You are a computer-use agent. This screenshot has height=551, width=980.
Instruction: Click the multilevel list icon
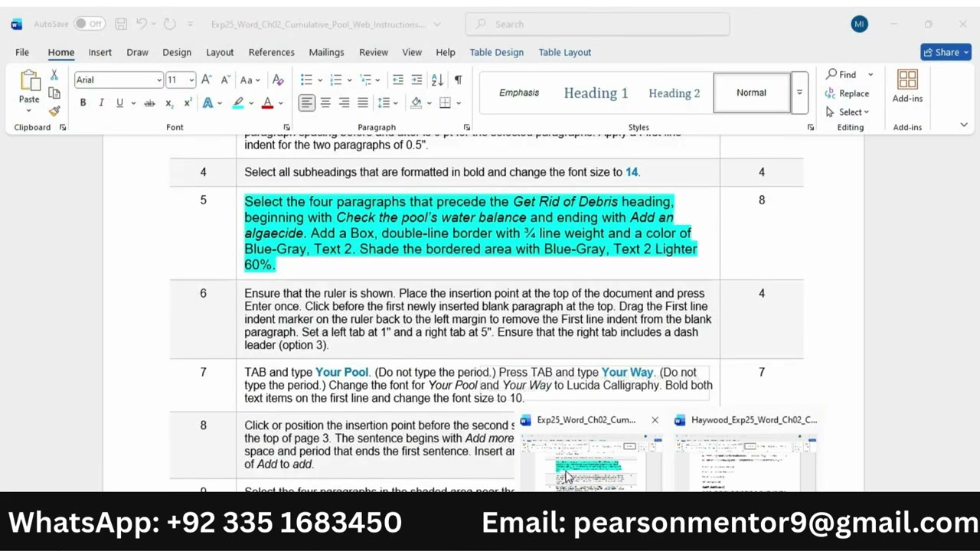tap(365, 80)
